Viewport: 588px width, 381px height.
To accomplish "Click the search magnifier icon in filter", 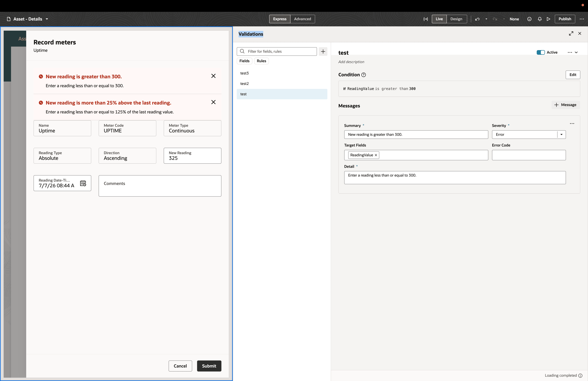I will [242, 51].
